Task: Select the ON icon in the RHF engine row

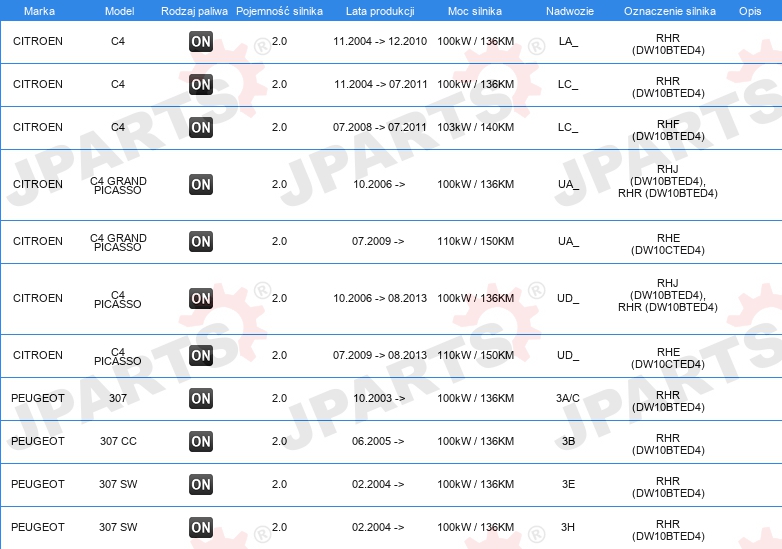Action: [x=201, y=127]
